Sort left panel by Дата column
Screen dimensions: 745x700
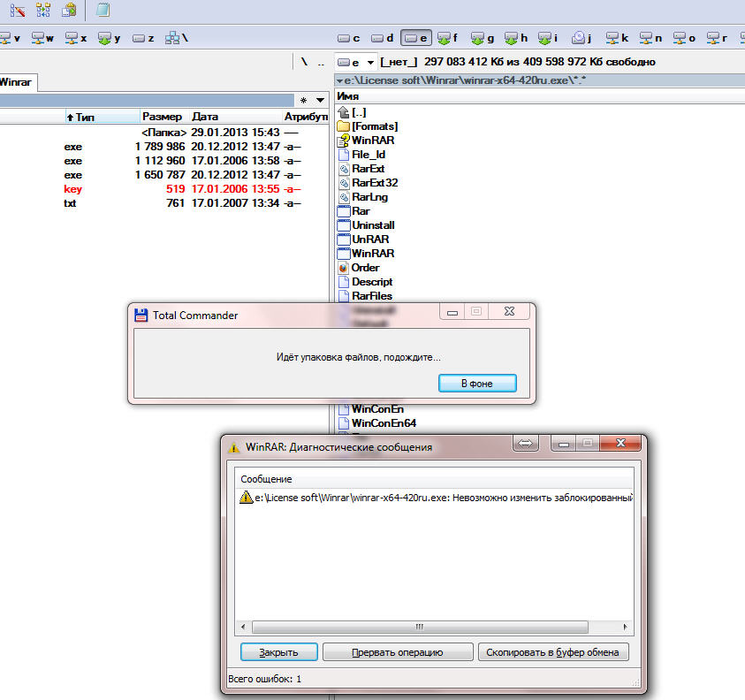point(236,117)
